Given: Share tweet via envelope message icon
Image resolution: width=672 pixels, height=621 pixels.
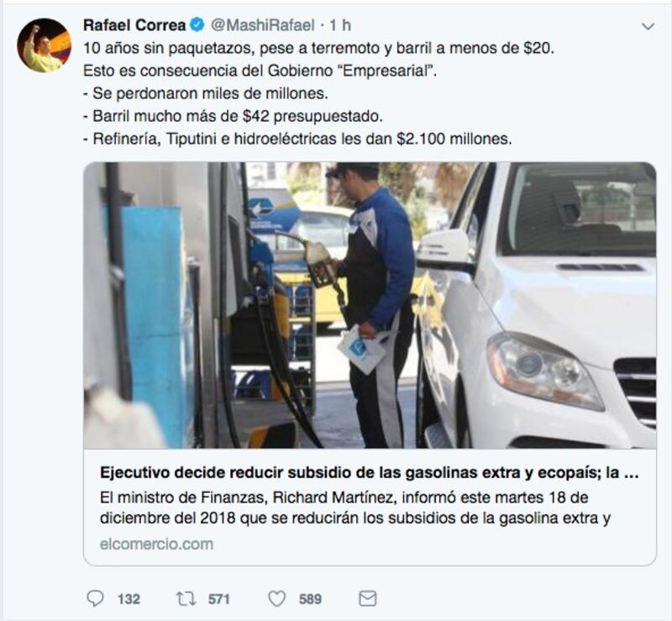Looking at the screenshot, I should click(368, 598).
